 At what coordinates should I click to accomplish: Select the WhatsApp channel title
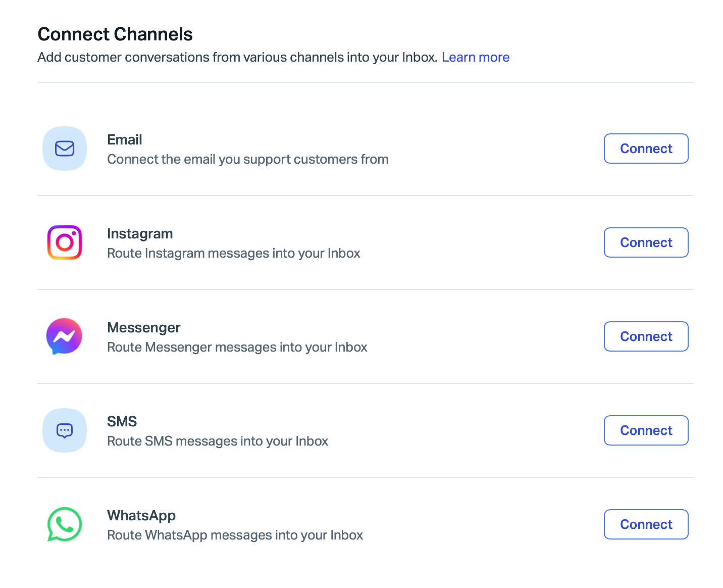pos(141,516)
